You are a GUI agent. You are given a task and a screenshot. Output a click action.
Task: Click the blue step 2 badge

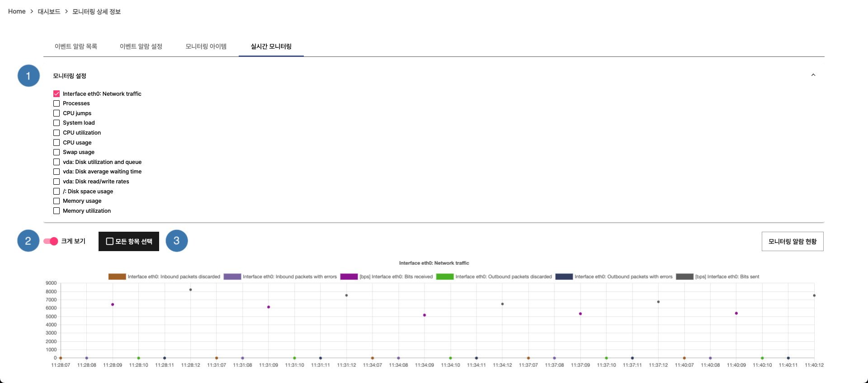coord(28,241)
